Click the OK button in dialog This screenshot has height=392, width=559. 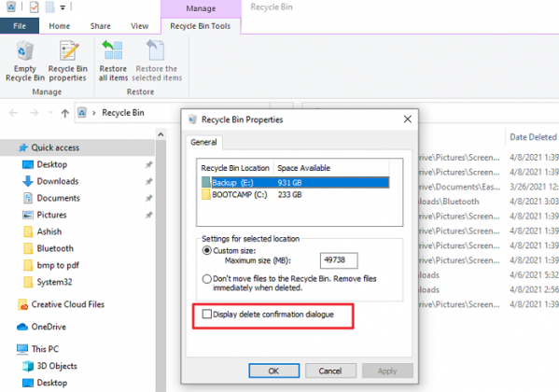coord(273,371)
